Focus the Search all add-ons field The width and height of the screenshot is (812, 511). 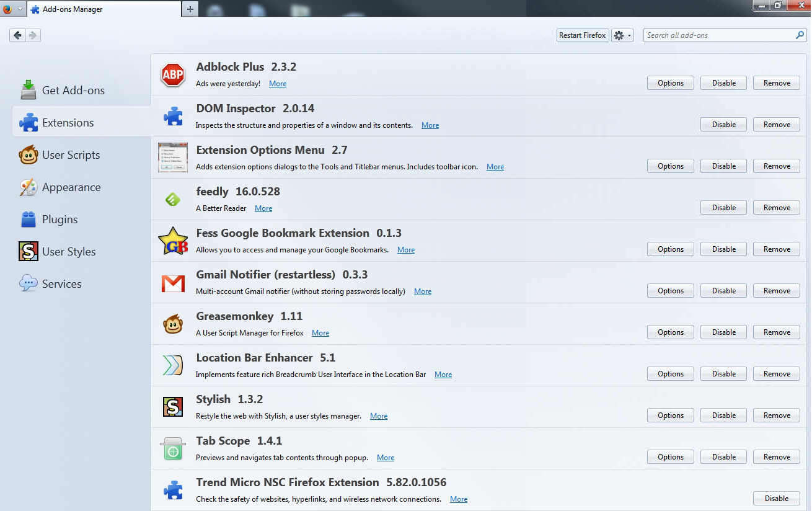click(x=719, y=35)
